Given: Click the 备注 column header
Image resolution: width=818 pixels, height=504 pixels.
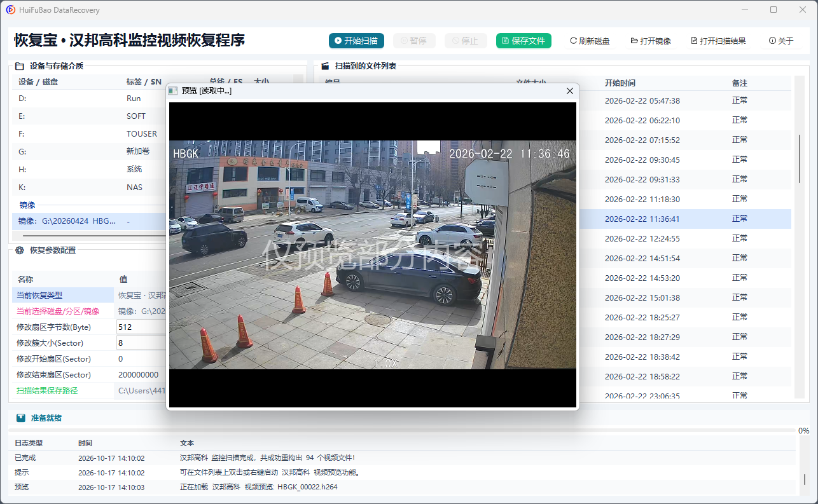Looking at the screenshot, I should (x=740, y=83).
